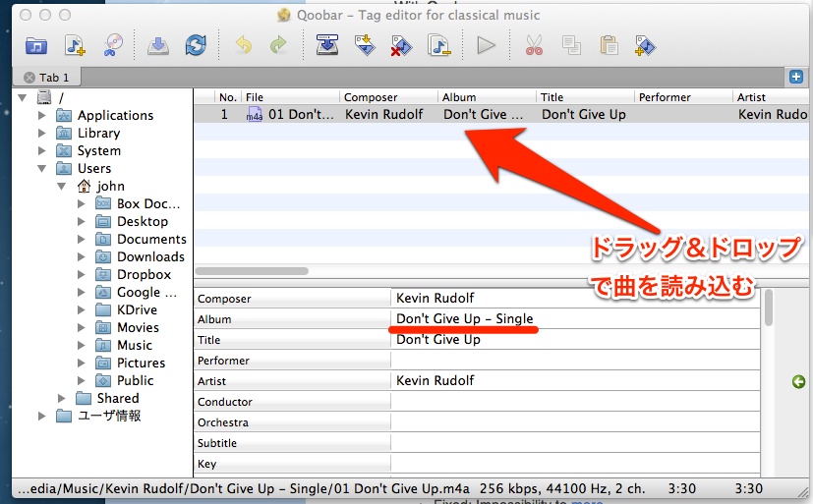Expand the Downloads folder arrow
This screenshot has height=504, width=813.
point(81,256)
